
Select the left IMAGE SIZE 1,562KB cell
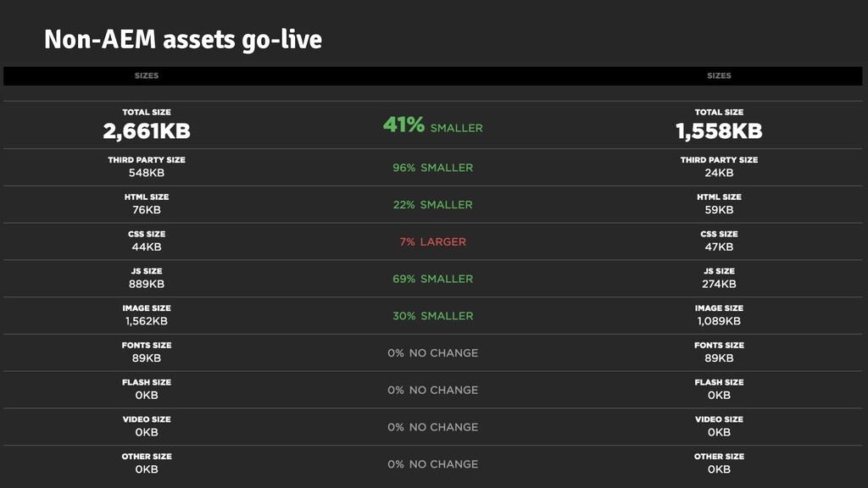point(147,315)
